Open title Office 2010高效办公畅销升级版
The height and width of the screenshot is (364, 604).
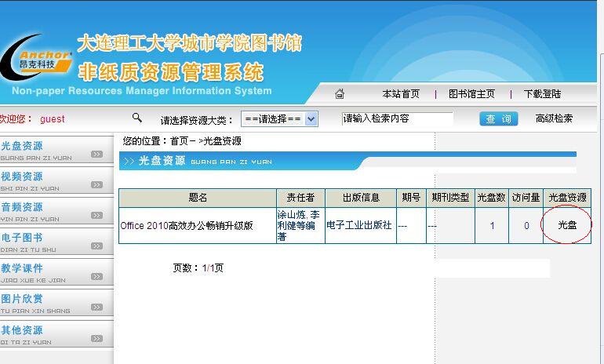[x=187, y=226]
